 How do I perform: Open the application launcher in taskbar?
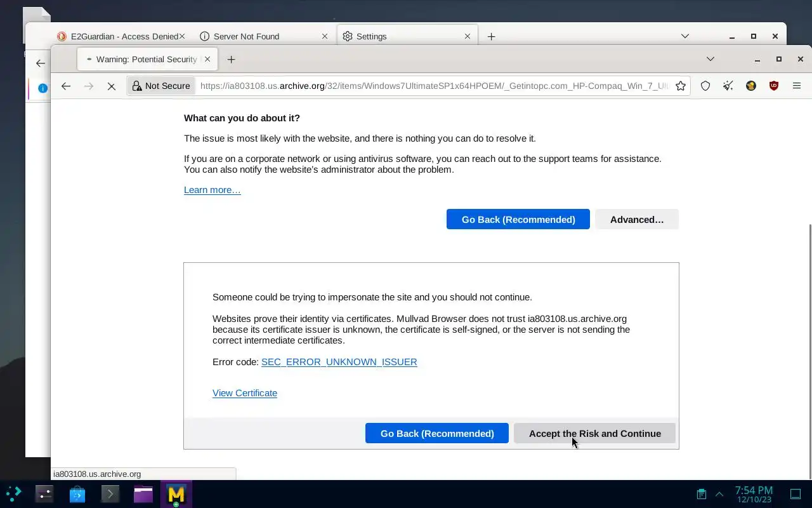tap(14, 493)
